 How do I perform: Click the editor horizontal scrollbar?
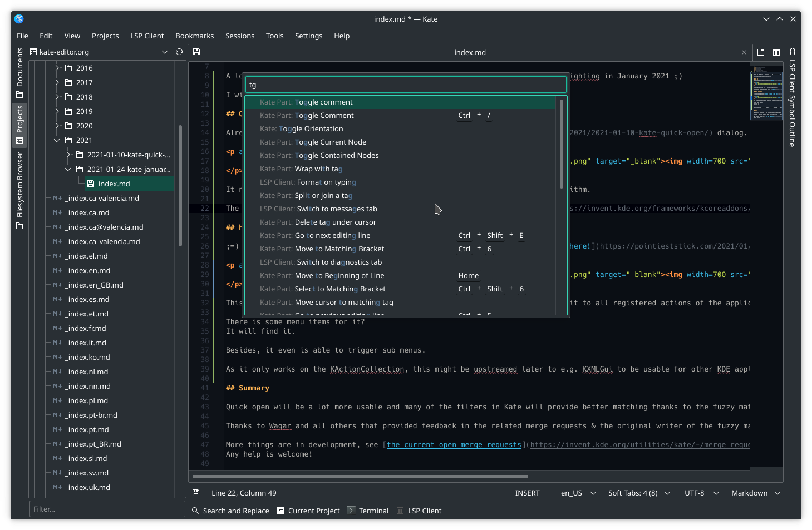click(x=360, y=477)
